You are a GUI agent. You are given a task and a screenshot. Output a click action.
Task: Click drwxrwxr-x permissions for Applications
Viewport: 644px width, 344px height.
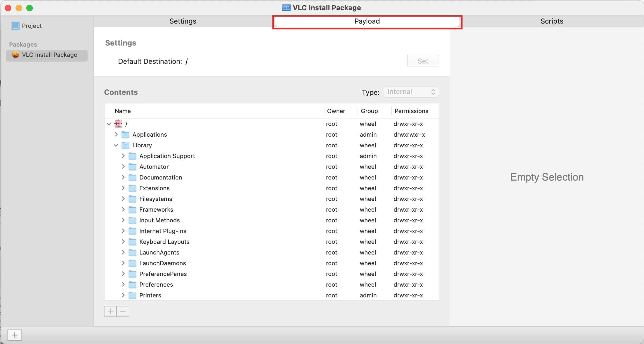coord(409,134)
